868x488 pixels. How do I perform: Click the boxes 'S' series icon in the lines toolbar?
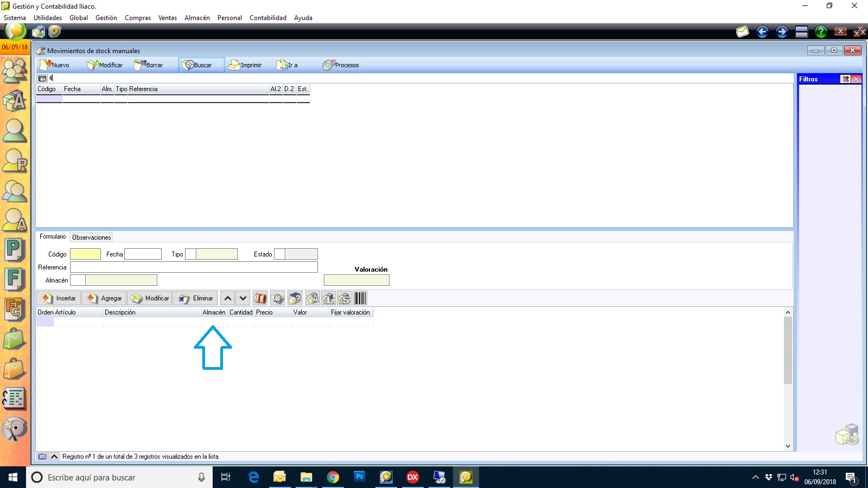pos(344,298)
